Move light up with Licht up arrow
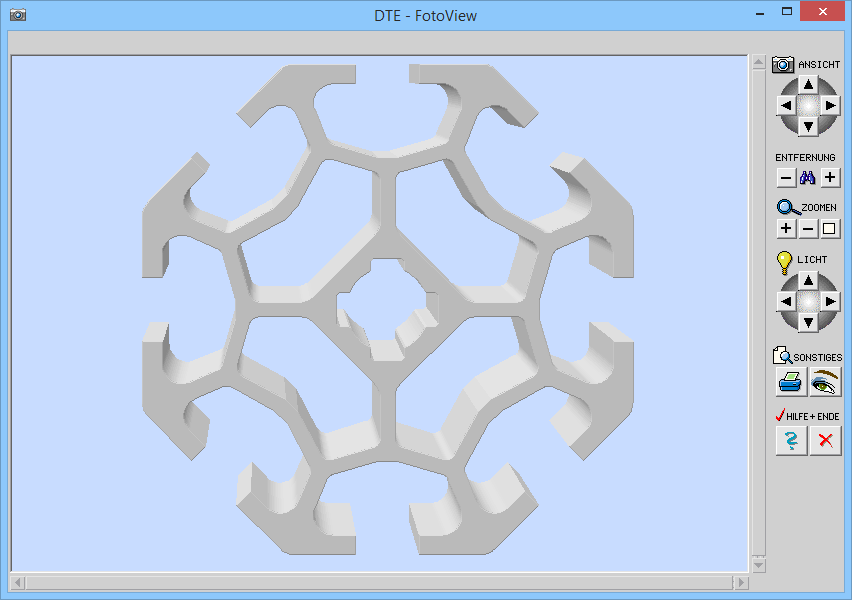852x600 pixels. click(808, 280)
